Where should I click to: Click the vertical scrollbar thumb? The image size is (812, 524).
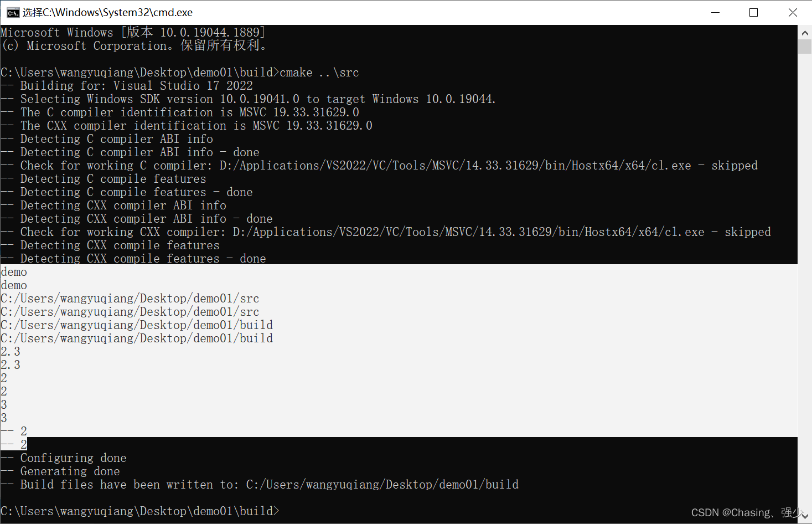tap(805, 46)
